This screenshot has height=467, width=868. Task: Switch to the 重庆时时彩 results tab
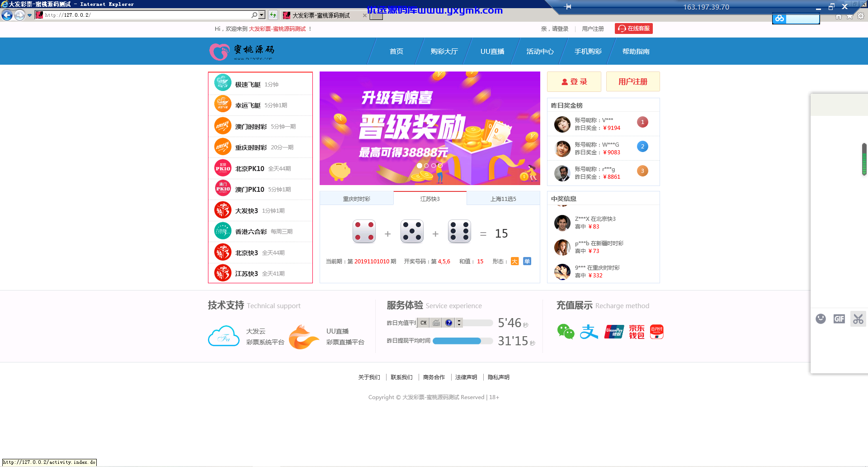pos(357,199)
